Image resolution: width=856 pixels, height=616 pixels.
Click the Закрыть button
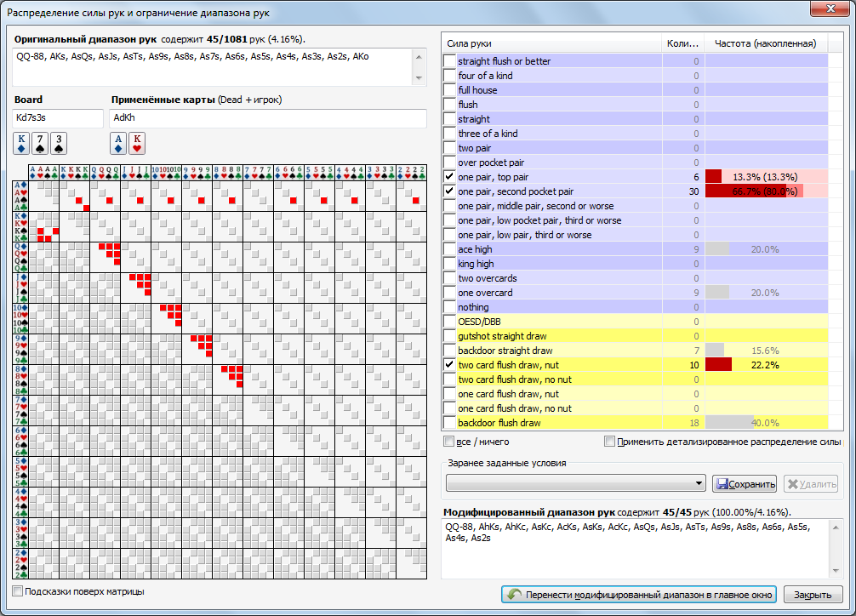(813, 595)
